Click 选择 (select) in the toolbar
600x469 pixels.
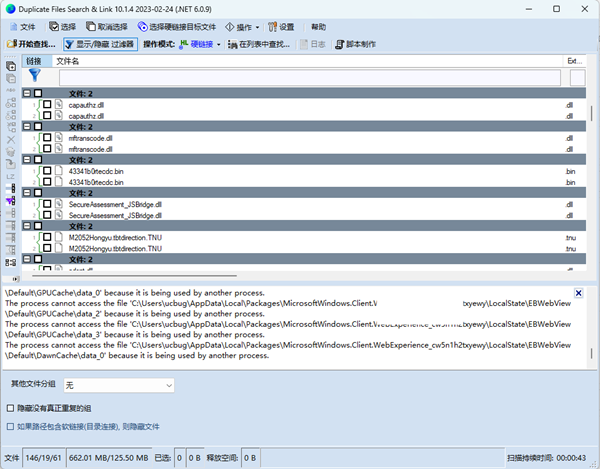click(x=63, y=27)
